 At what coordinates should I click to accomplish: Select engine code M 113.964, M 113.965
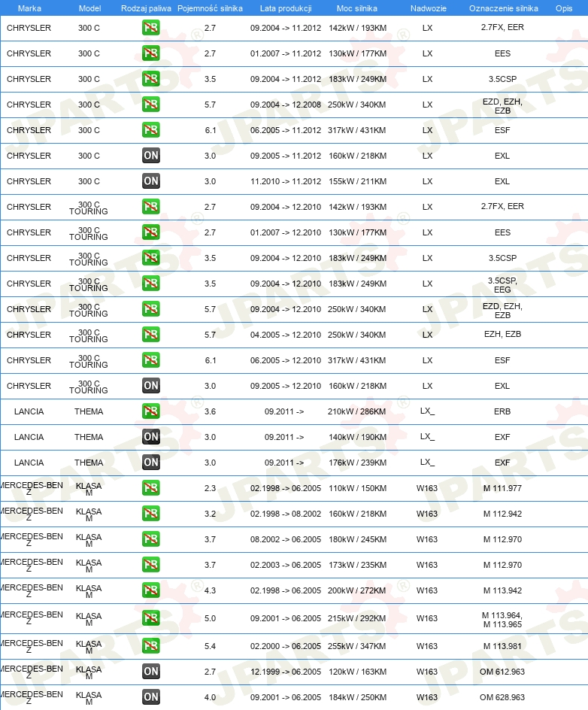[502, 620]
